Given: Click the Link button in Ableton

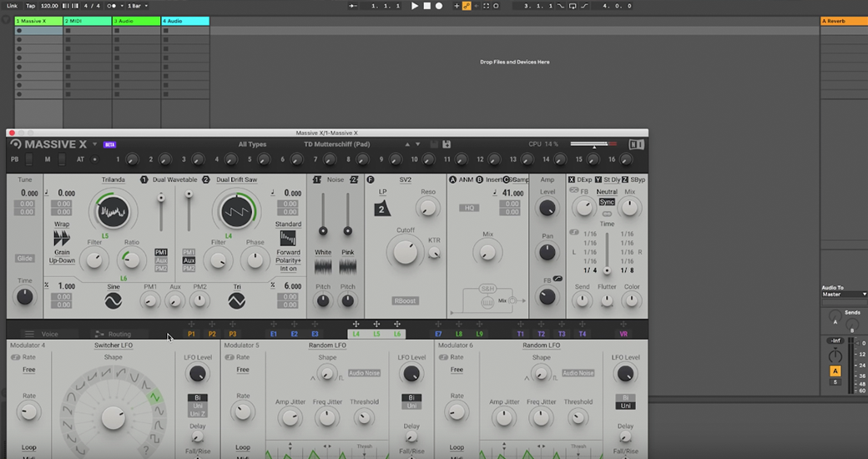Looking at the screenshot, I should [12, 6].
